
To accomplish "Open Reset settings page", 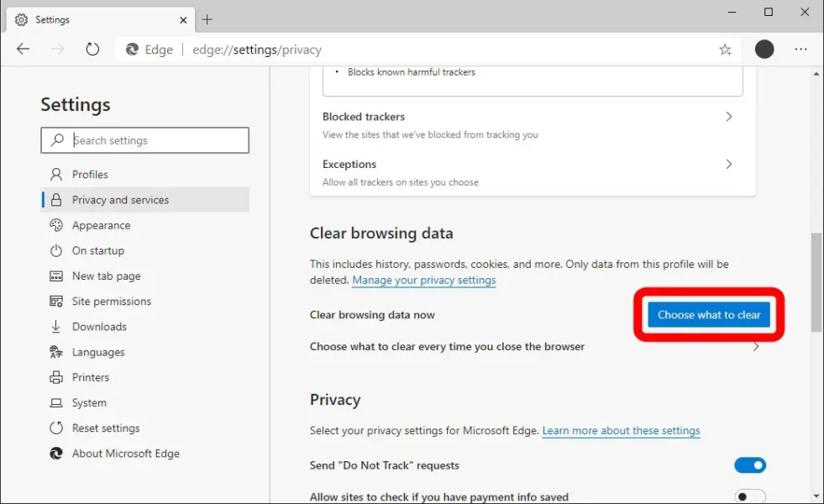I will (x=145, y=428).
